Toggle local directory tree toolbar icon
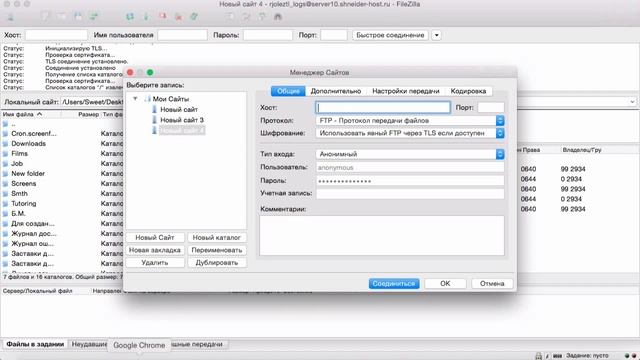This screenshot has width=640, height=360. (x=61, y=17)
